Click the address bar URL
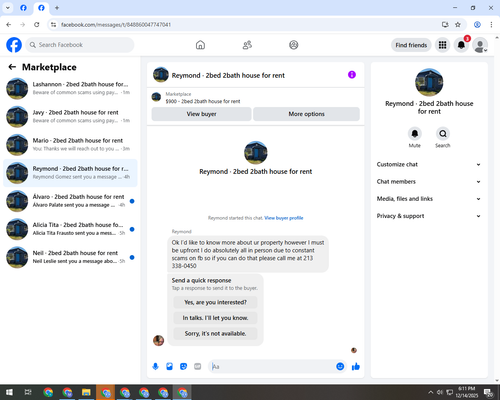500x400 pixels. point(116,25)
